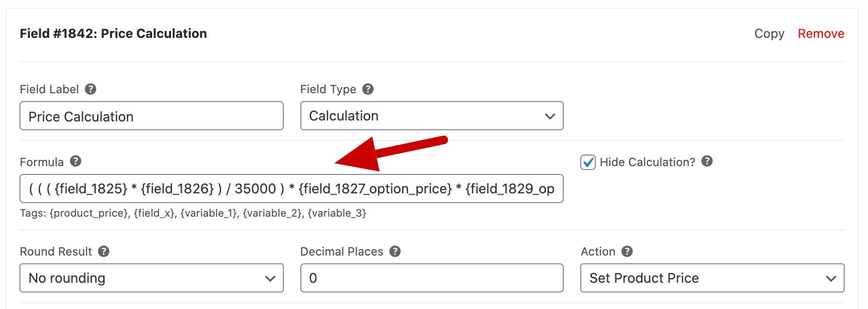Click the "Field Type" label text
The height and width of the screenshot is (309, 868).
pos(328,89)
